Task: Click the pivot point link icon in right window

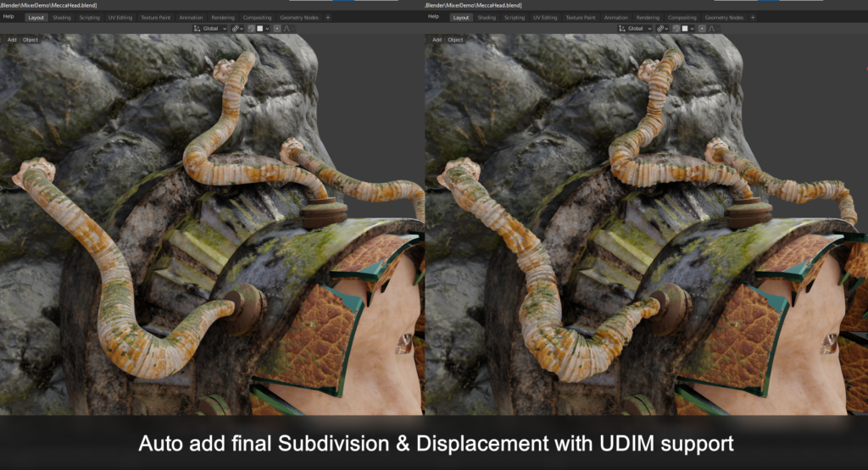Action: coord(660,29)
